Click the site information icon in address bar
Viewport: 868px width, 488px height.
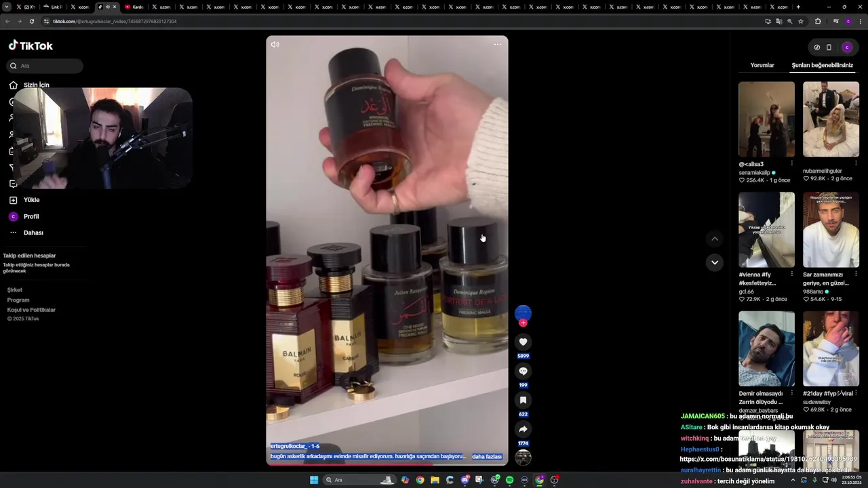click(47, 21)
